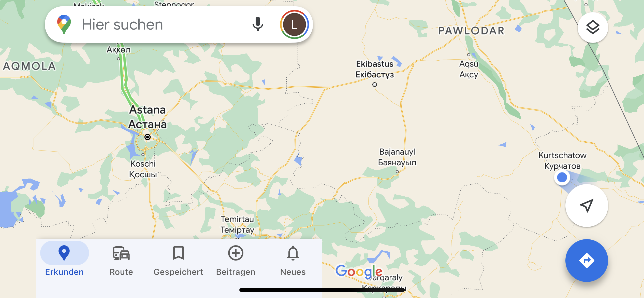Tap the blue directions button
This screenshot has width=644, height=298.
click(587, 260)
